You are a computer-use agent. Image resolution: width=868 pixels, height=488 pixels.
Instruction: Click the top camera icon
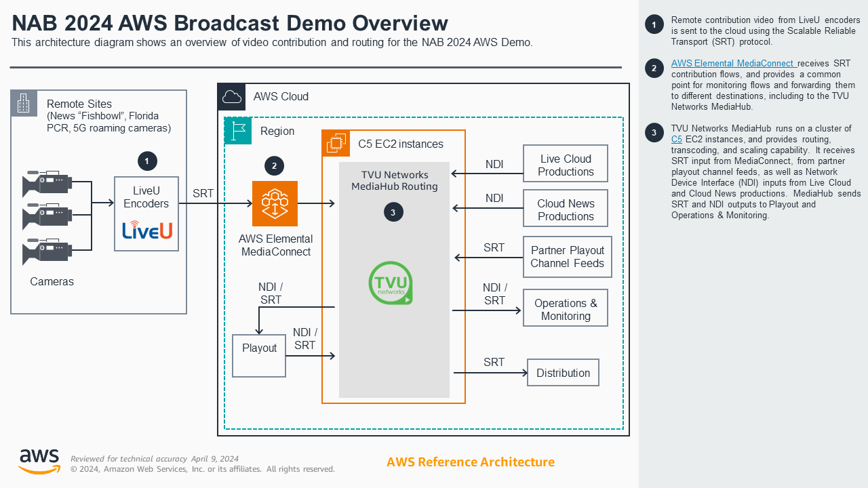click(47, 183)
